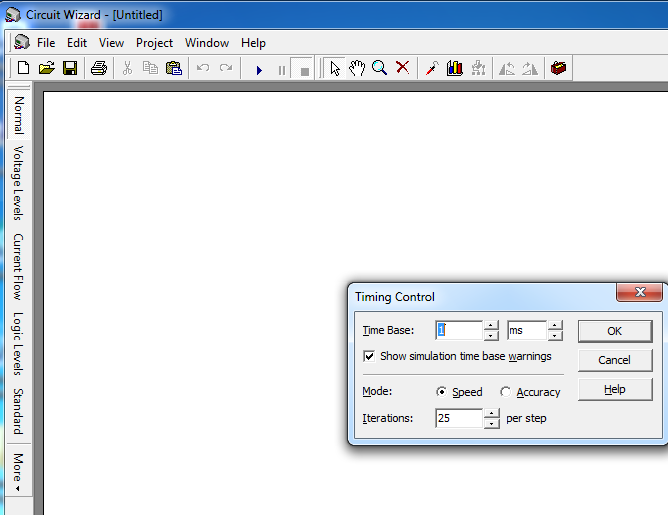Viewport: 668px width, 515px height.
Task: Select the pointer arrow tool
Action: [335, 68]
